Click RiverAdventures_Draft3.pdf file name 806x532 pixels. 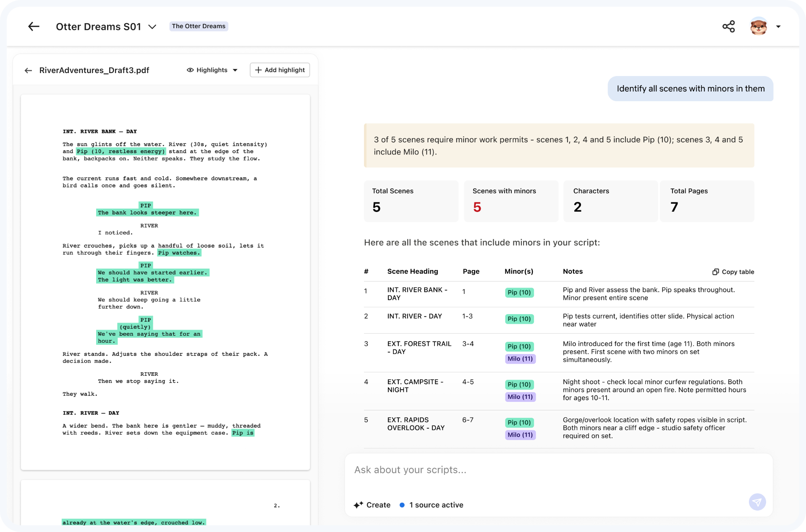[94, 70]
